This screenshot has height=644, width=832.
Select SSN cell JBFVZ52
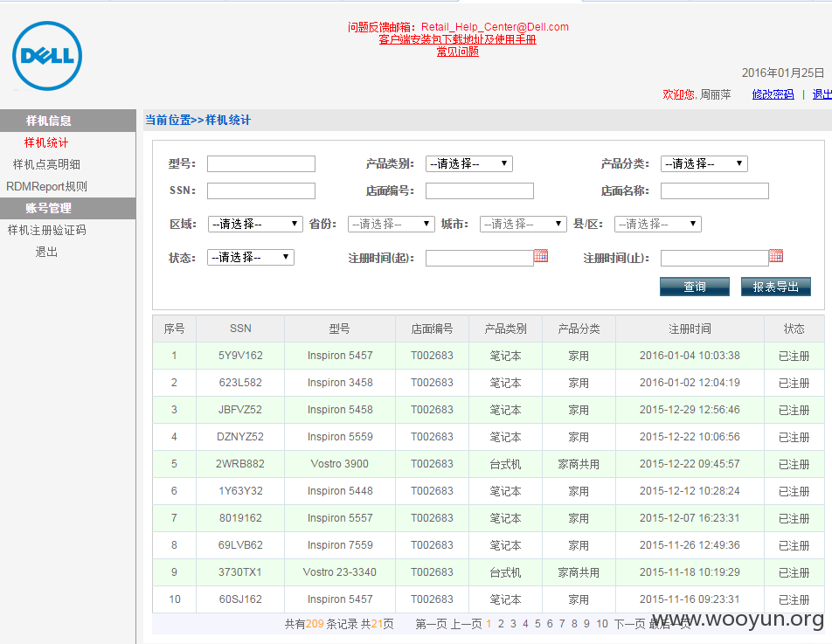coord(240,410)
